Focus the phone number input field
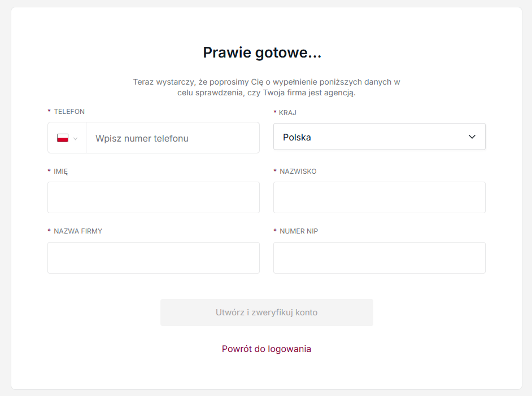 click(172, 138)
